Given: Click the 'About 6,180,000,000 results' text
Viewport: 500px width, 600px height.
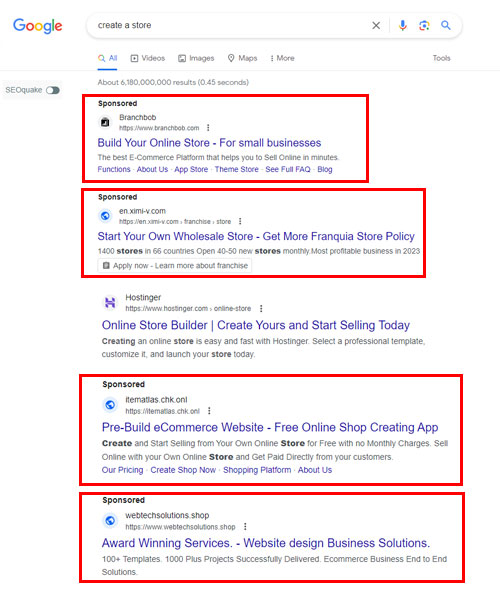Looking at the screenshot, I should 173,82.
